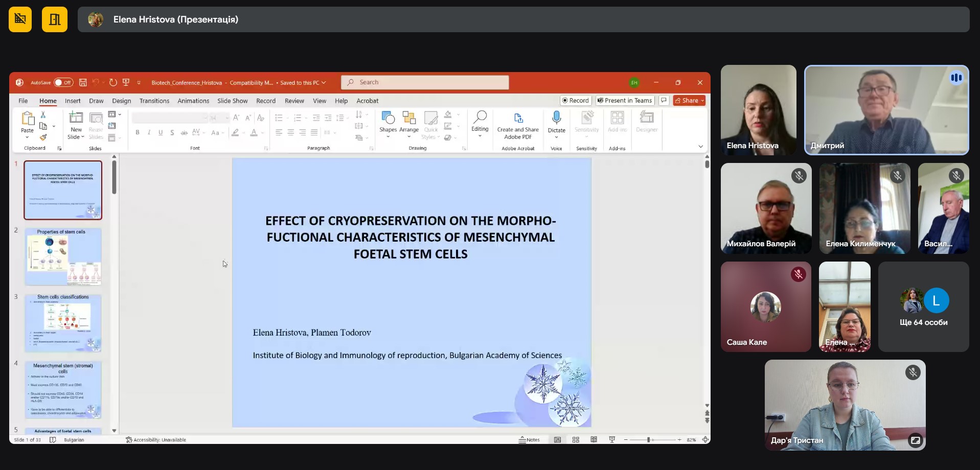Click the 82% zoom level
The height and width of the screenshot is (470, 980).
[691, 439]
